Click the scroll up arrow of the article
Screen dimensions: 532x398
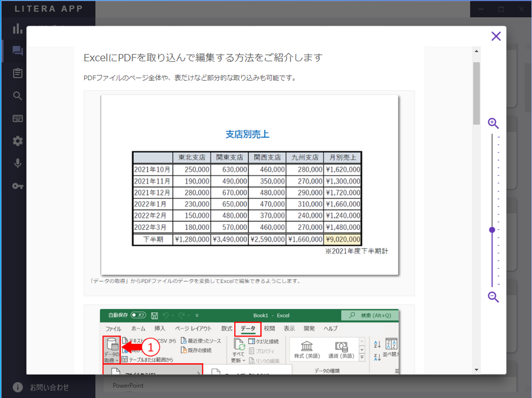(x=477, y=51)
